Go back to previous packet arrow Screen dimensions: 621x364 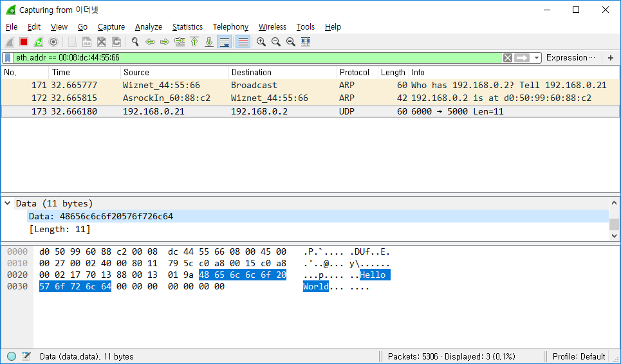(x=150, y=42)
